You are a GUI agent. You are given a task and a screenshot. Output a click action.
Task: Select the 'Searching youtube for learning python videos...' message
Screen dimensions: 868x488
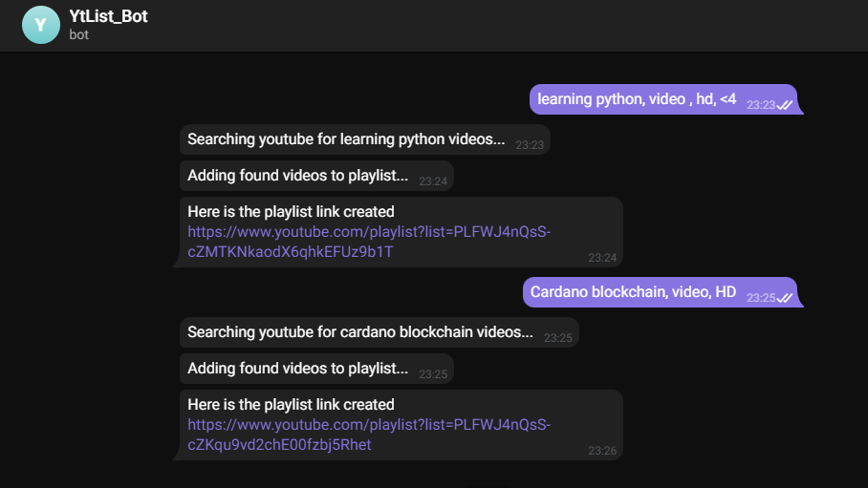click(365, 139)
